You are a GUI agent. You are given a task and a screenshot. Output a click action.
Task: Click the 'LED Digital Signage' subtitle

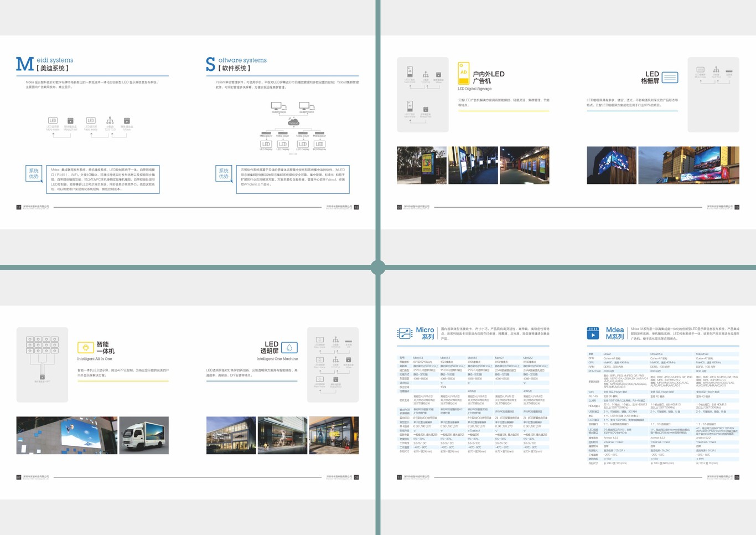click(474, 89)
